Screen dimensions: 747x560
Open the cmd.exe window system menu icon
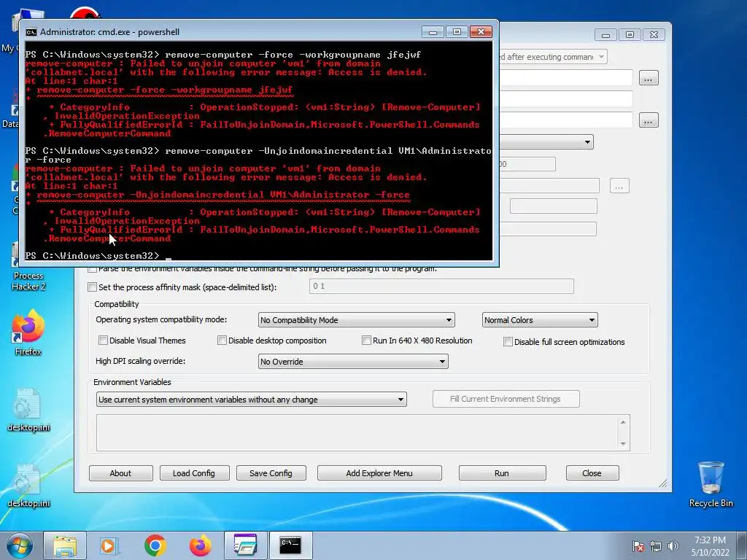tap(31, 32)
